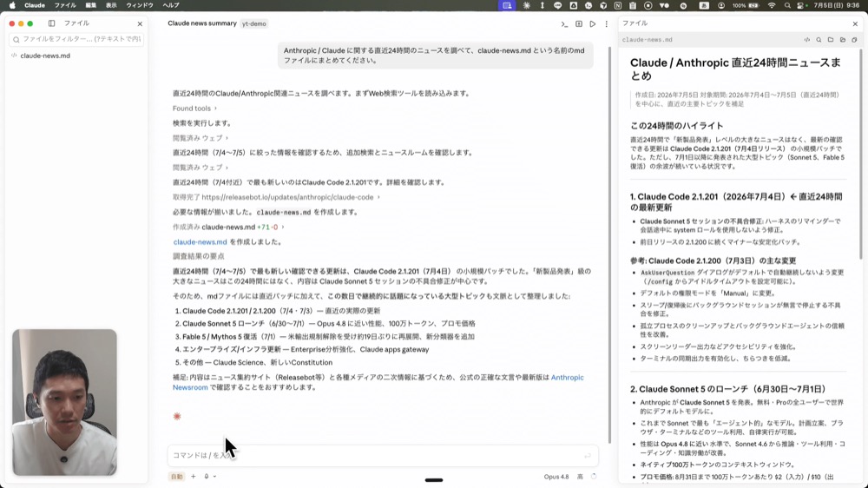The image size is (868, 488).
Task: Open the 編集 menu
Action: point(91,5)
